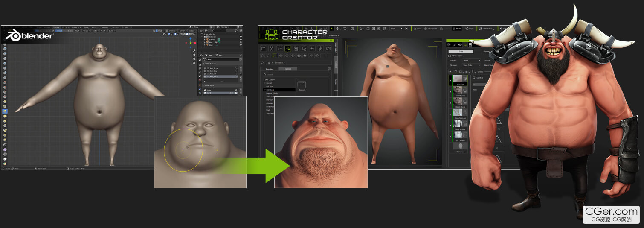The height and width of the screenshot is (228, 644).
Task: Click the Skin category icon in Character Creator
Action: 287,49
